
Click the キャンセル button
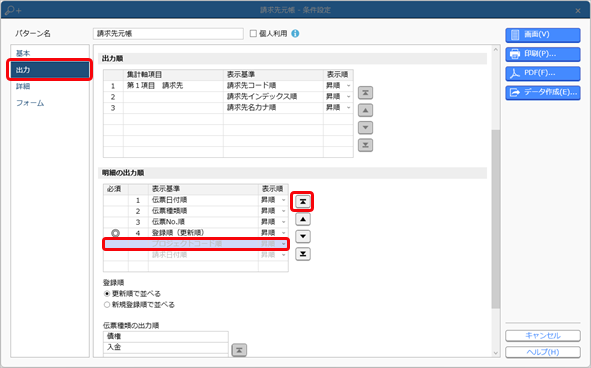click(x=543, y=336)
